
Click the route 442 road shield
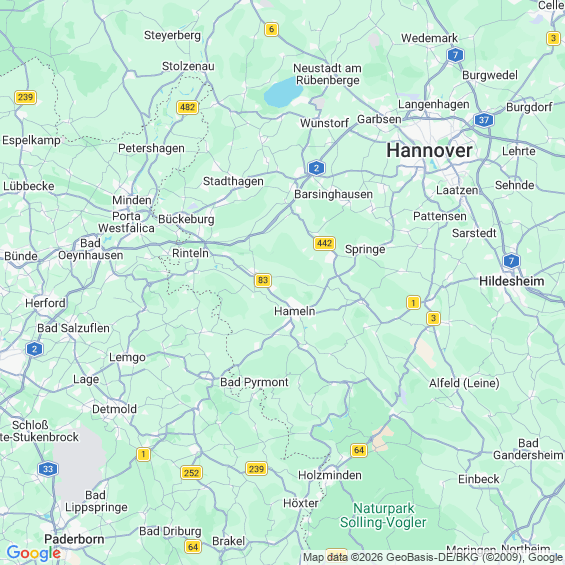pos(324,243)
